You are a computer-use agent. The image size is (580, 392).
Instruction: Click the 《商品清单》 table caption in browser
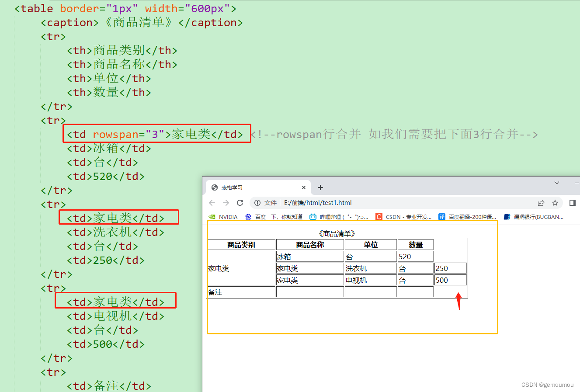[337, 234]
